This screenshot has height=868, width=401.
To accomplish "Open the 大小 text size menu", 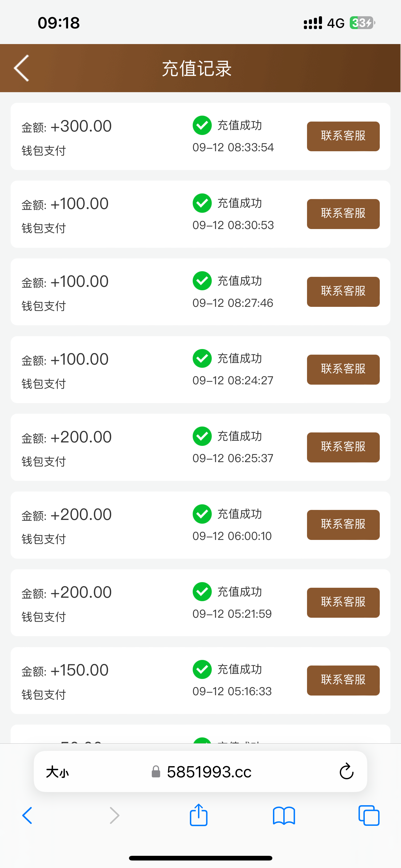I will click(x=57, y=772).
